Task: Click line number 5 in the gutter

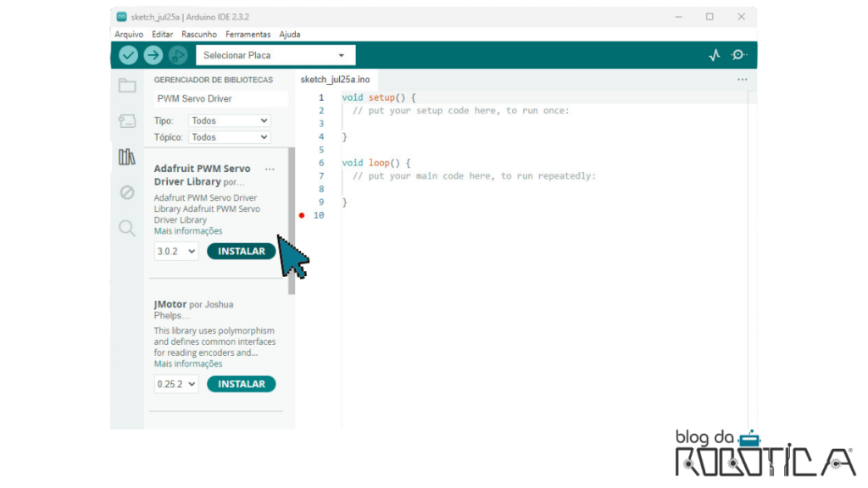Action: 321,150
